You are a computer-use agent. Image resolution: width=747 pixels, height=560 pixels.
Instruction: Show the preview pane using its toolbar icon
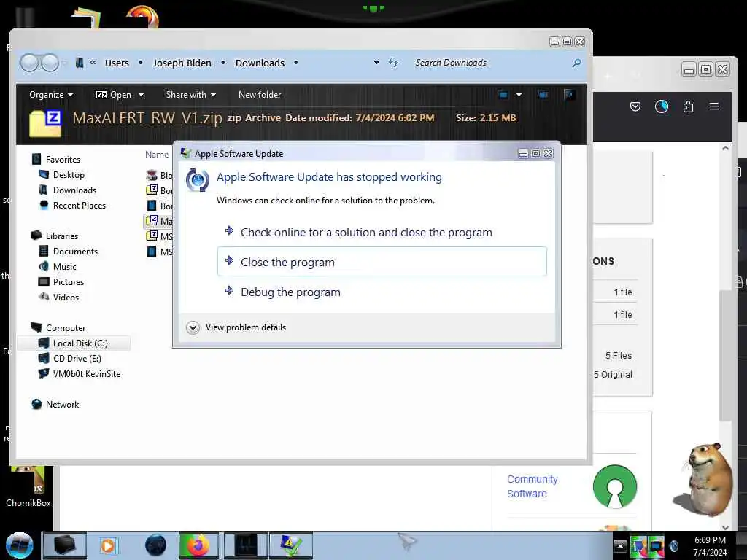click(x=543, y=95)
